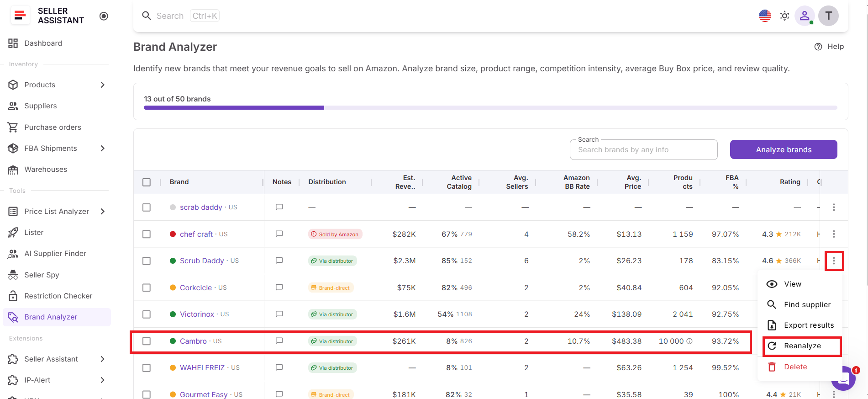The height and width of the screenshot is (399, 868).
Task: Click Cambro products info icon
Action: pyautogui.click(x=689, y=341)
